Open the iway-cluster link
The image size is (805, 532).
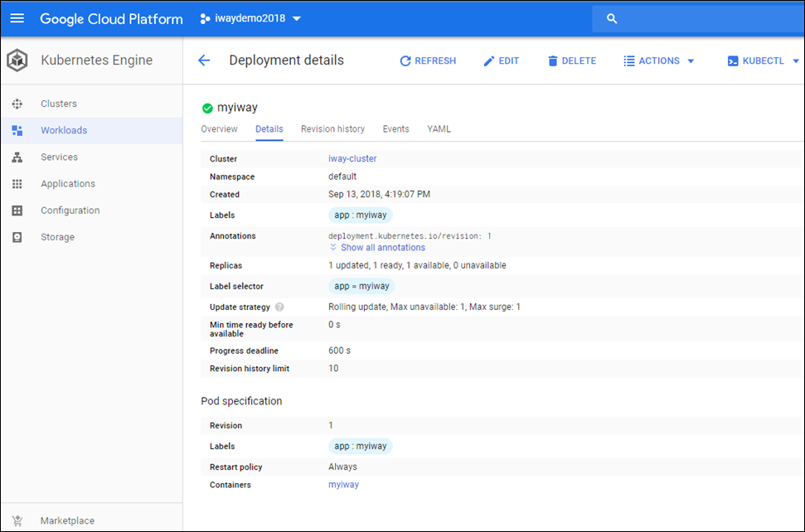click(x=352, y=158)
